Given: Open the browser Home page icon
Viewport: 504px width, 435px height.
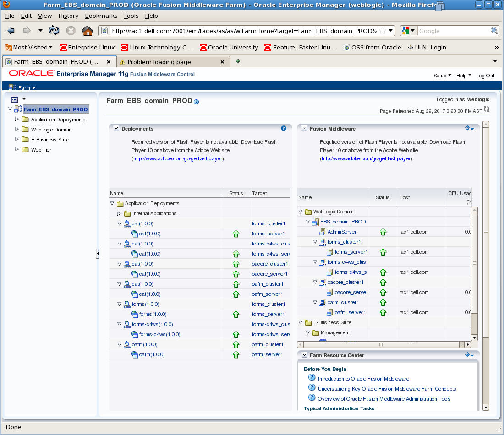Looking at the screenshot, I should tap(87, 31).
